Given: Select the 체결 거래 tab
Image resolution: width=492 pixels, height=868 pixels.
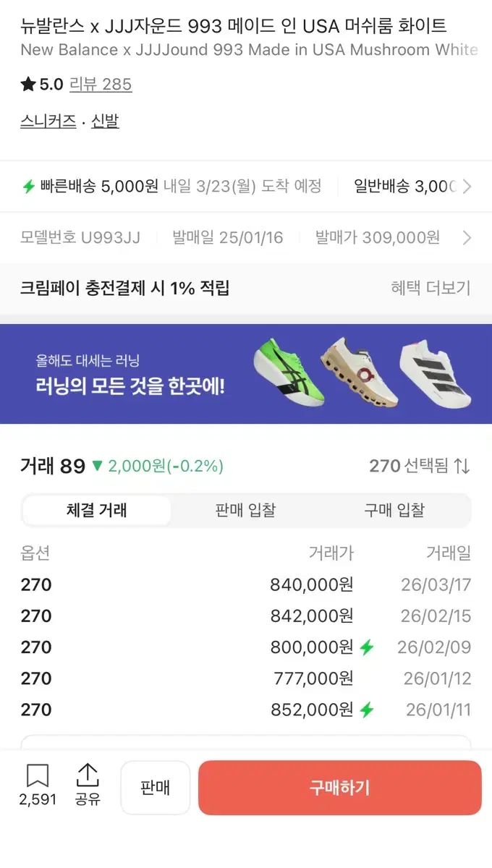Looking at the screenshot, I should pos(97,511).
